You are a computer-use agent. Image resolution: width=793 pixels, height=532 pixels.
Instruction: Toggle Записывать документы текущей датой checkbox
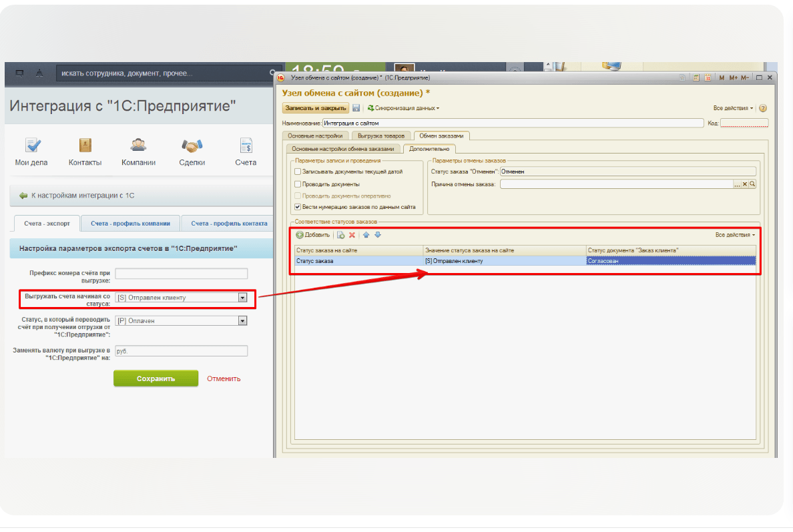pos(298,172)
